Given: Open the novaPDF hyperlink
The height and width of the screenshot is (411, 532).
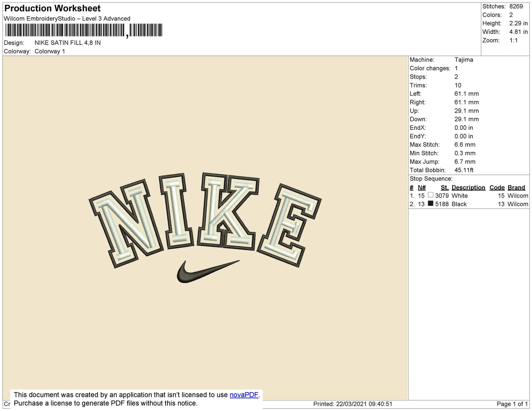Looking at the screenshot, I should point(244,395).
